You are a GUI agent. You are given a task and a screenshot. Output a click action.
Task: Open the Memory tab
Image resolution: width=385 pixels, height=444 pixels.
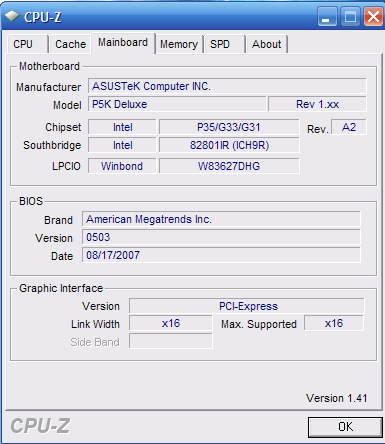pyautogui.click(x=179, y=44)
